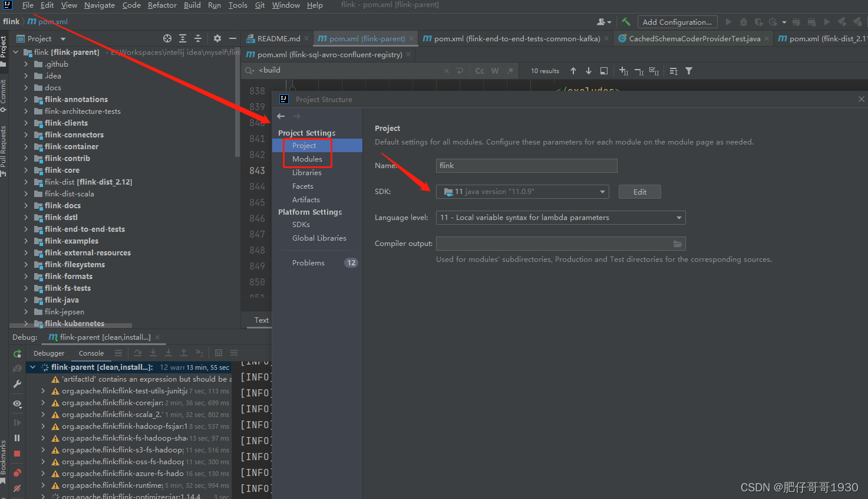The image size is (868, 499).
Task: Rerun the flink-parent debug session
Action: (x=17, y=353)
